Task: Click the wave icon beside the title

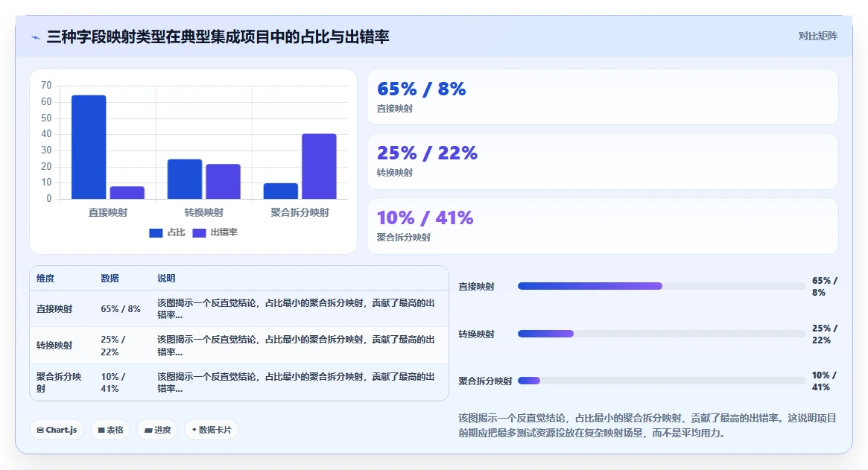Action: pyautogui.click(x=36, y=38)
